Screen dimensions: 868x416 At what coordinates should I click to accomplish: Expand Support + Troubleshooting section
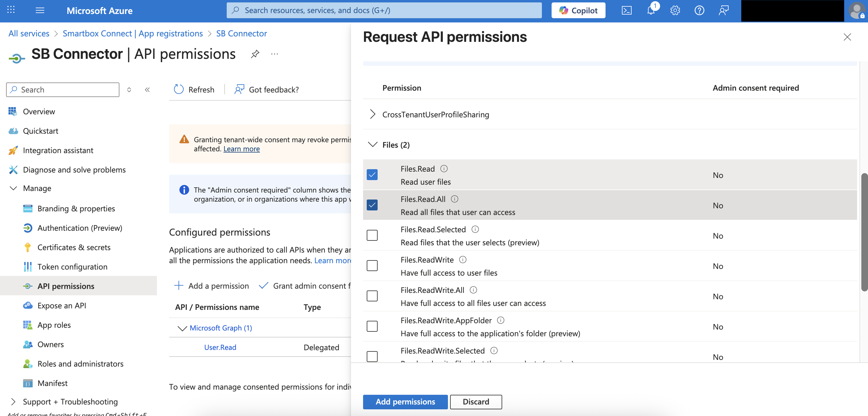point(13,401)
